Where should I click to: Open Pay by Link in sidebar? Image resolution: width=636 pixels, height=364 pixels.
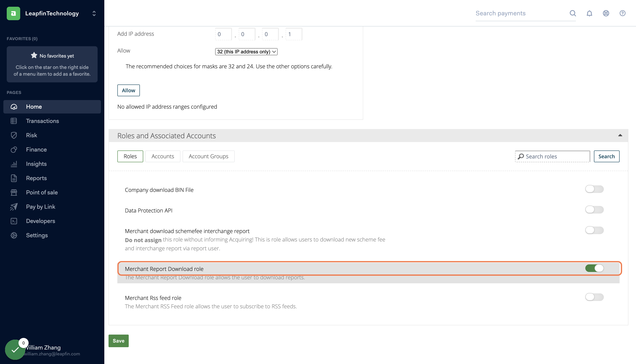[x=41, y=207]
